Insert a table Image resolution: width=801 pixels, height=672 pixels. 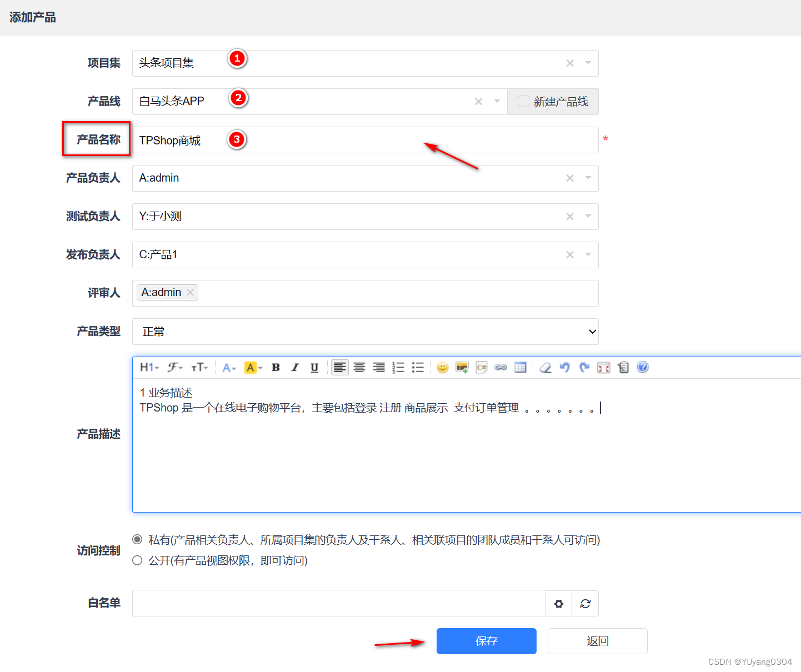[520, 367]
